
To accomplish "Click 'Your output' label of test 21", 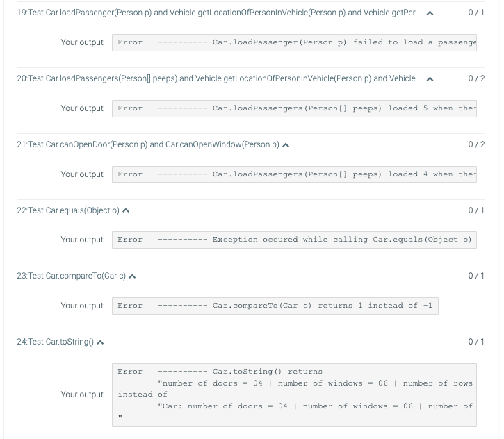I will (82, 174).
